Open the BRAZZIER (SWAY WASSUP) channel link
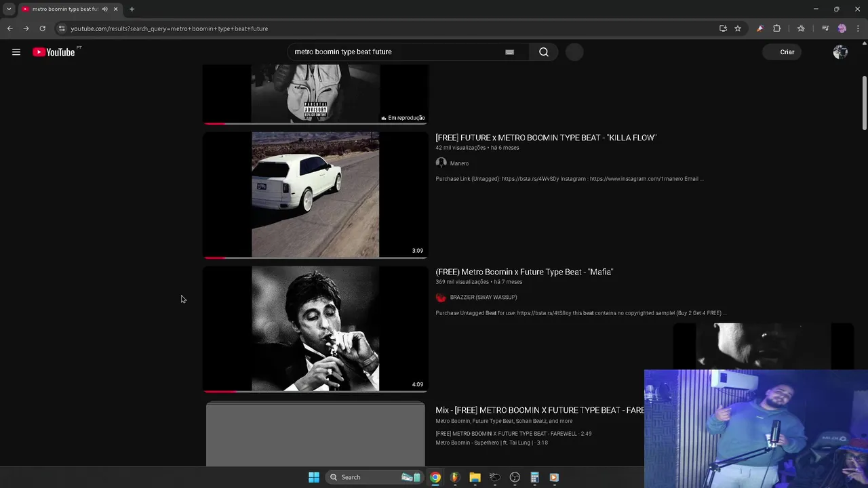 (x=484, y=298)
